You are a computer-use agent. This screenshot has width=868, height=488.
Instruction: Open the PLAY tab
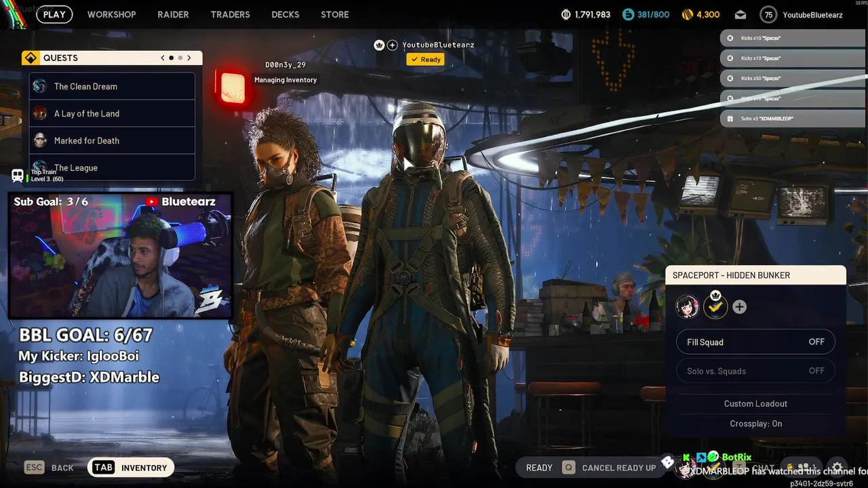coord(54,14)
